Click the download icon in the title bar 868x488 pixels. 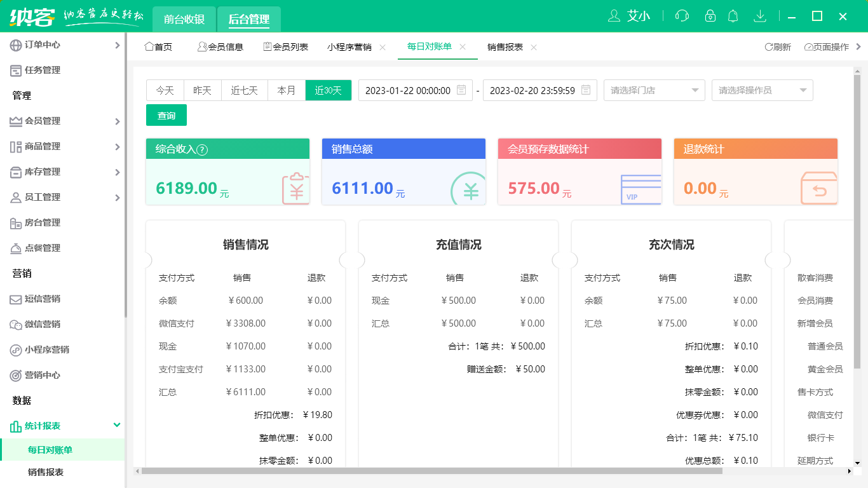click(x=760, y=16)
